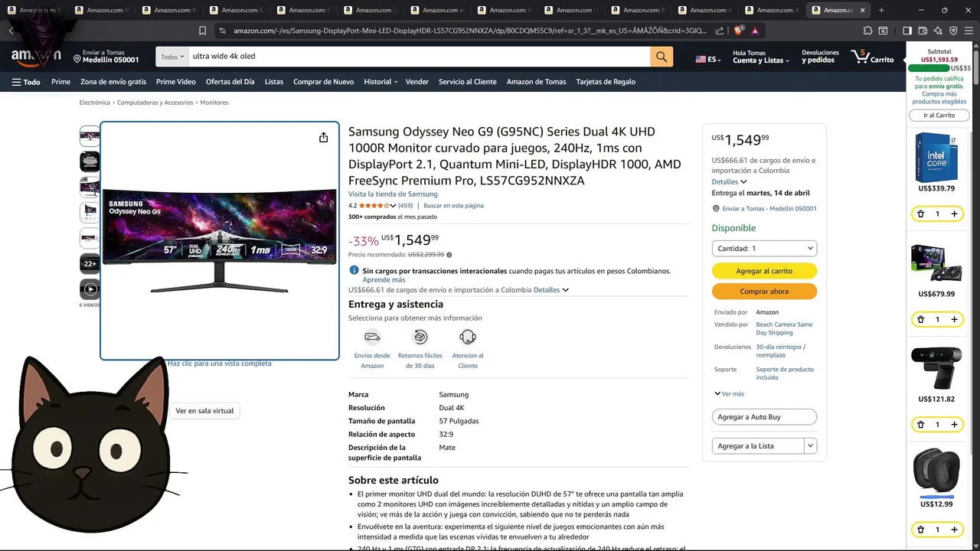The height and width of the screenshot is (551, 980).
Task: Click the share icon in the address bar
Action: coord(720,31)
